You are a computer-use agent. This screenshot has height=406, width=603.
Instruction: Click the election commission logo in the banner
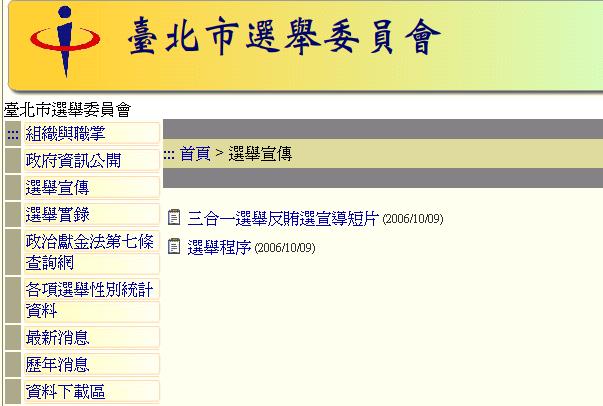pos(65,42)
